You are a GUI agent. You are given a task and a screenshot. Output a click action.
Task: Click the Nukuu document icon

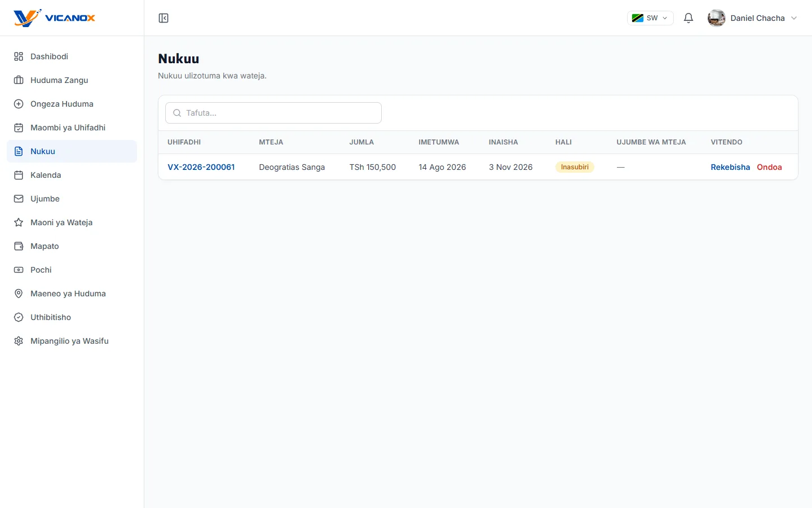pyautogui.click(x=19, y=151)
